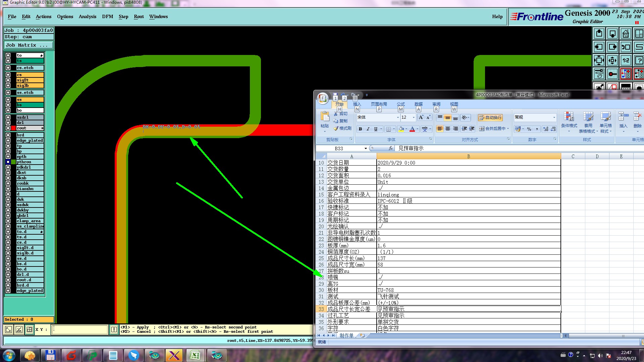Viewport: 644px width, 362px height.
Task: Click the Job Matrix button
Action: (x=29, y=45)
